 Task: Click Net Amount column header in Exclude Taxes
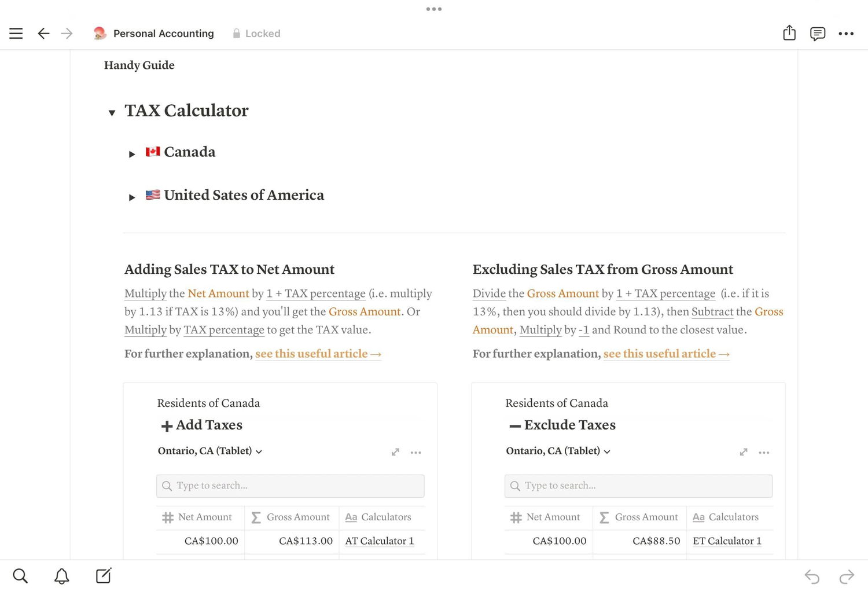(x=549, y=517)
